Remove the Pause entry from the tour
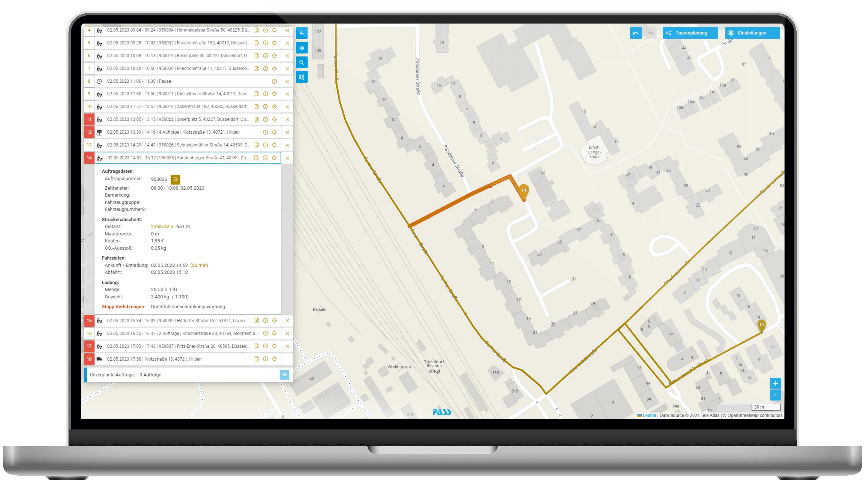The image size is (868, 488). [x=287, y=82]
